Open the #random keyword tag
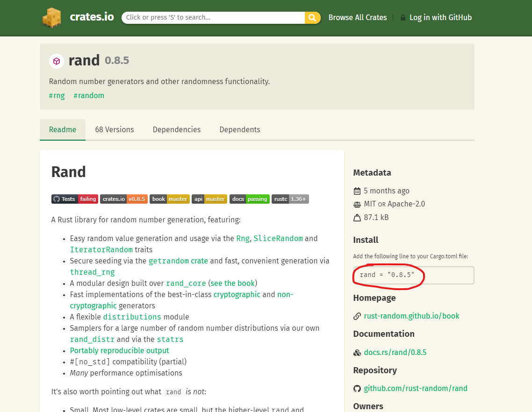The width and height of the screenshot is (532, 412). [x=89, y=96]
